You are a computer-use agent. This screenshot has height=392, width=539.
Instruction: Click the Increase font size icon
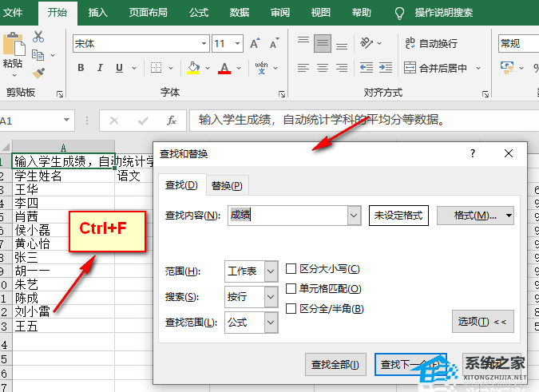pyautogui.click(x=255, y=43)
